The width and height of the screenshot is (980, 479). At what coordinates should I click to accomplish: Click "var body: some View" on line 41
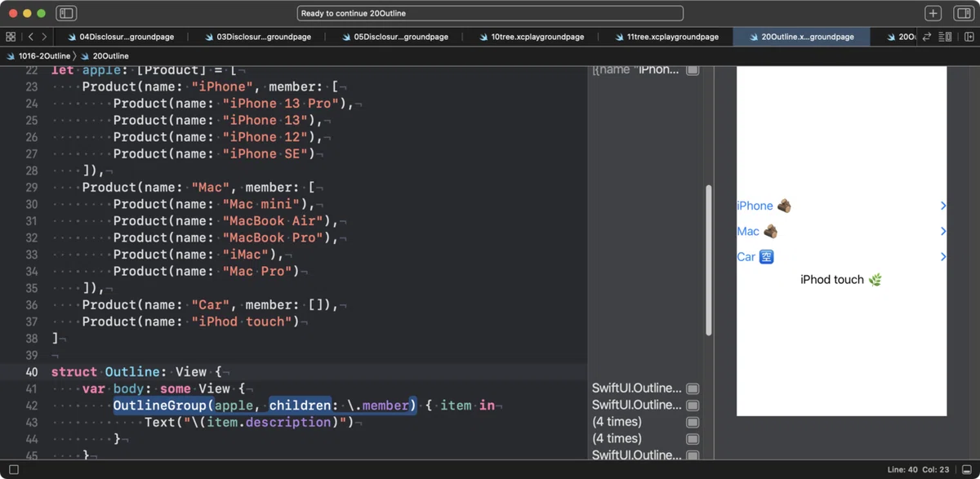click(x=156, y=388)
